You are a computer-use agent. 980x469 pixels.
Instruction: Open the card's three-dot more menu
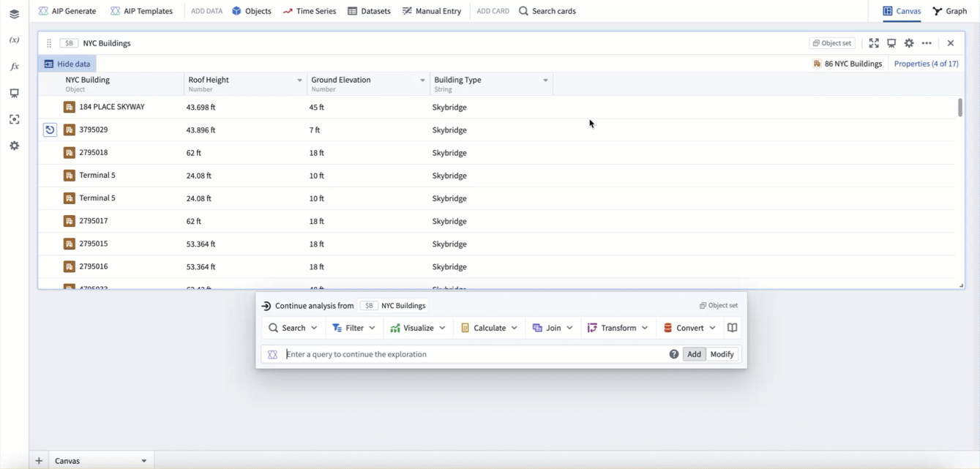pos(927,43)
